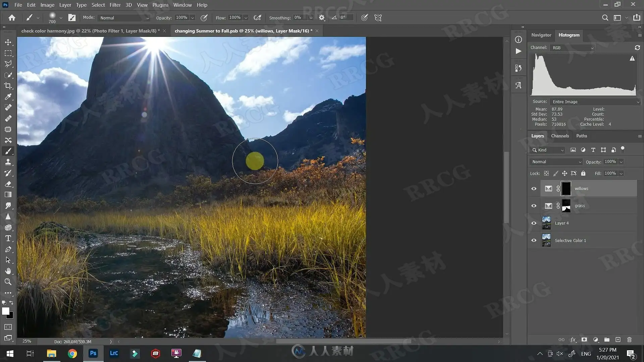Viewport: 644px width, 362px height.
Task: Select the Hand tool
Action: point(8,271)
